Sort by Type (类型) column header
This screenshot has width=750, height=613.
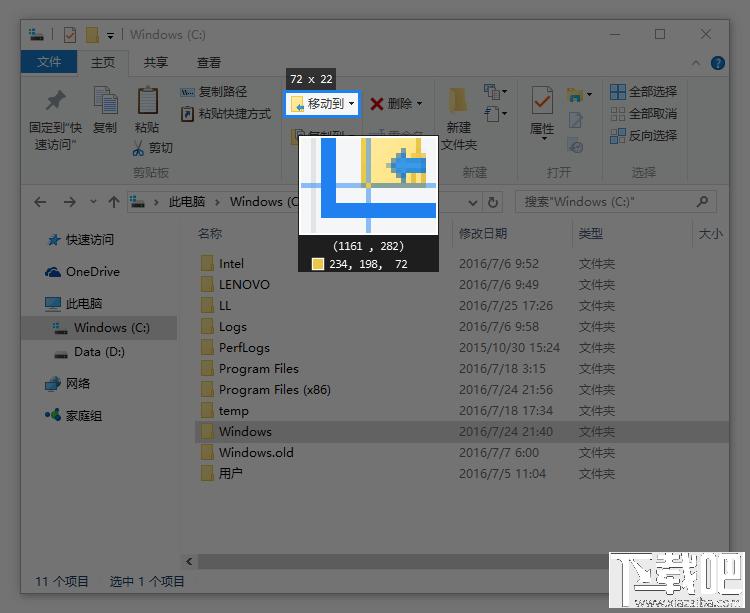point(591,233)
